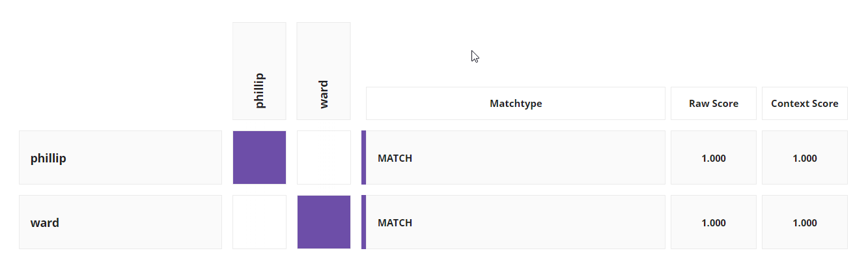Screen dimensions: 868x270
Task: Click purple accent bar beside ward MATCH
Action: pyautogui.click(x=363, y=222)
